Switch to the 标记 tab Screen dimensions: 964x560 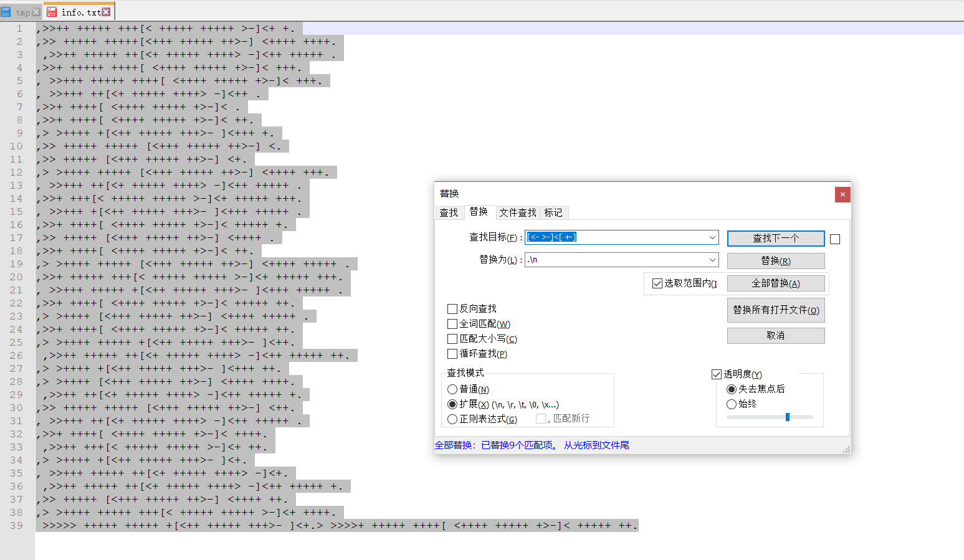pyautogui.click(x=553, y=212)
